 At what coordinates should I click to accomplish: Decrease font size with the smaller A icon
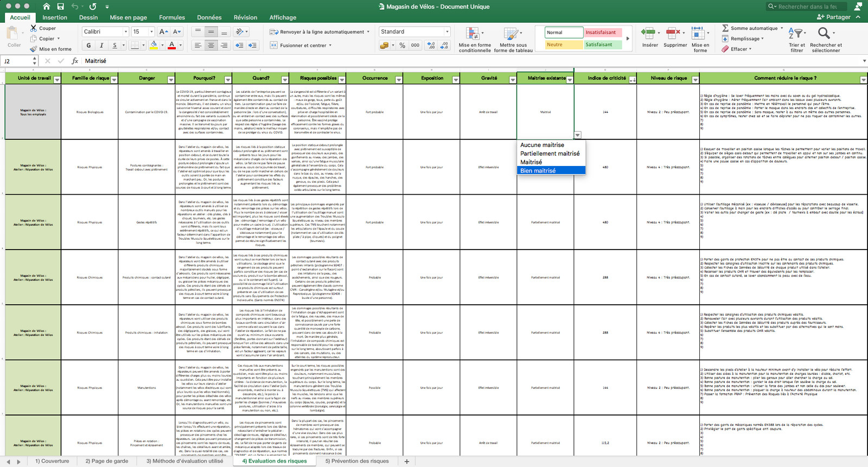coord(177,31)
